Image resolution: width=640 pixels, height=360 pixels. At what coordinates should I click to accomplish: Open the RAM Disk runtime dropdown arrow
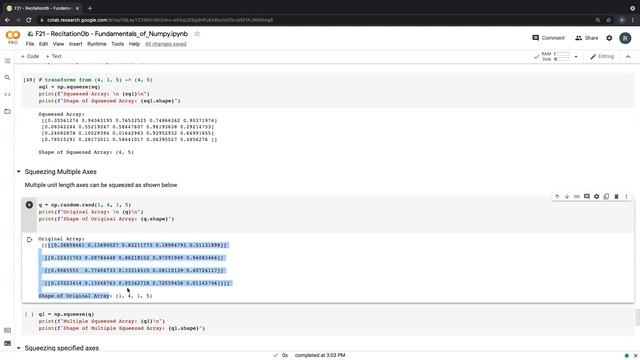pyautogui.click(x=576, y=57)
